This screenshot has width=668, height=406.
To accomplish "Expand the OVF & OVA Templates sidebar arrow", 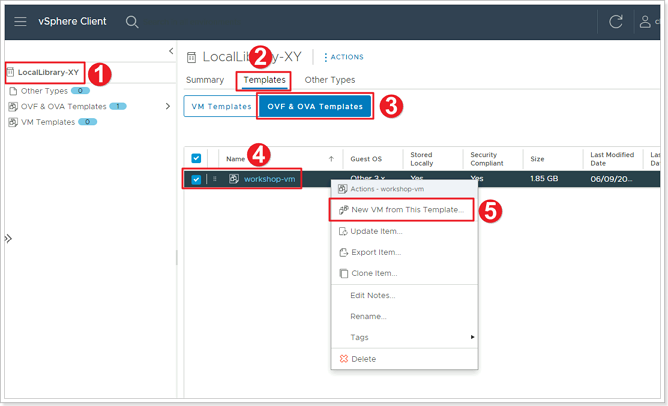I will coord(167,106).
